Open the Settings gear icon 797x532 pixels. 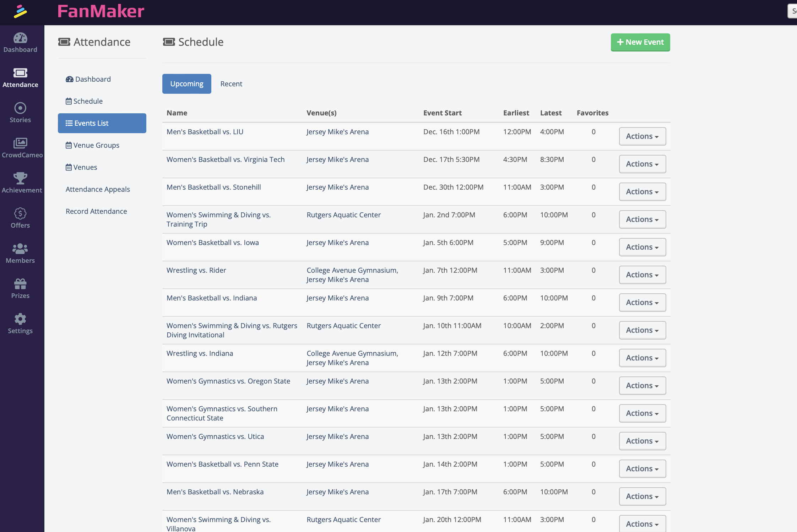pyautogui.click(x=20, y=319)
